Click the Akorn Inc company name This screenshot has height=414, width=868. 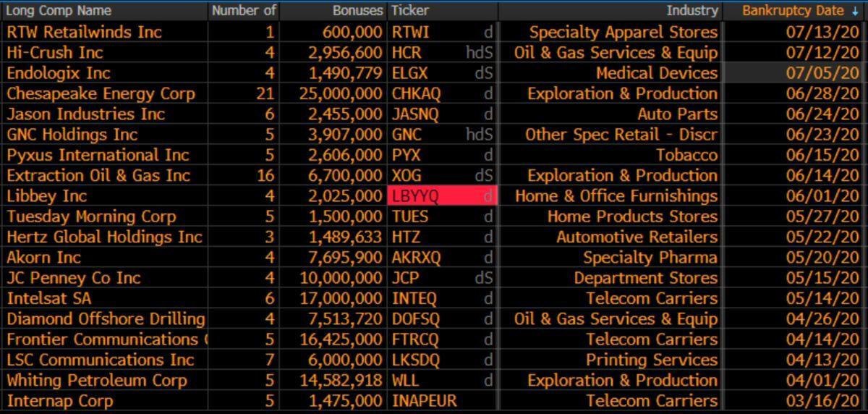pyautogui.click(x=44, y=257)
